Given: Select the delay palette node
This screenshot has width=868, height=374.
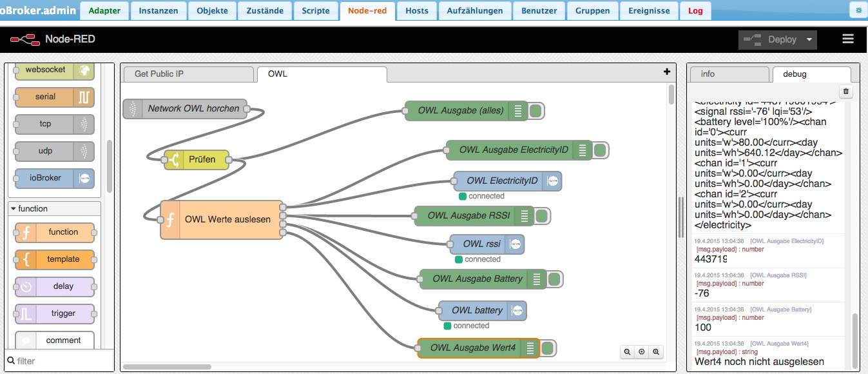Looking at the screenshot, I should tap(54, 287).
